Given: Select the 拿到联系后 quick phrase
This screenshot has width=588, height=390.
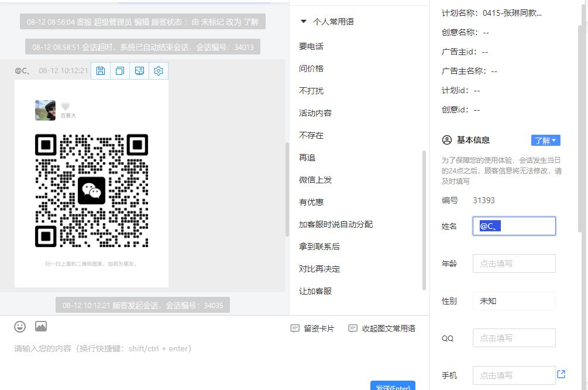Looking at the screenshot, I should pyautogui.click(x=319, y=247).
